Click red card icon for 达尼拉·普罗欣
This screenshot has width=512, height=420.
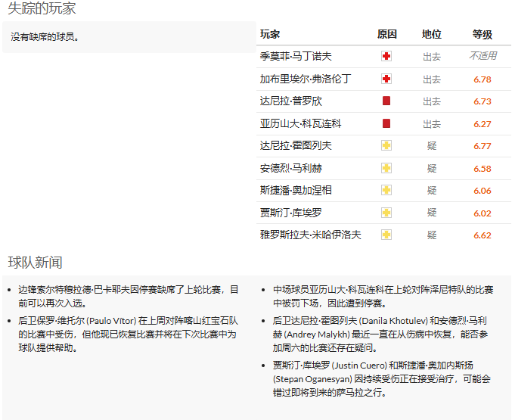pyautogui.click(x=386, y=101)
